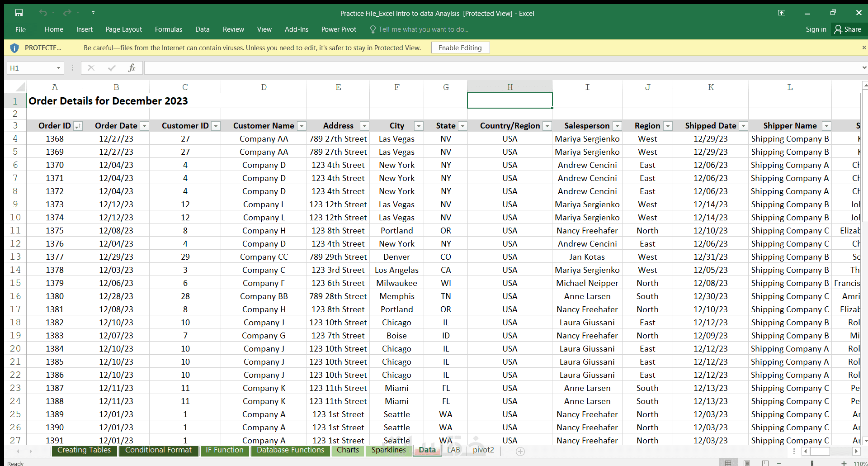Click the Save icon in the title bar
The height and width of the screenshot is (466, 868).
tap(19, 13)
